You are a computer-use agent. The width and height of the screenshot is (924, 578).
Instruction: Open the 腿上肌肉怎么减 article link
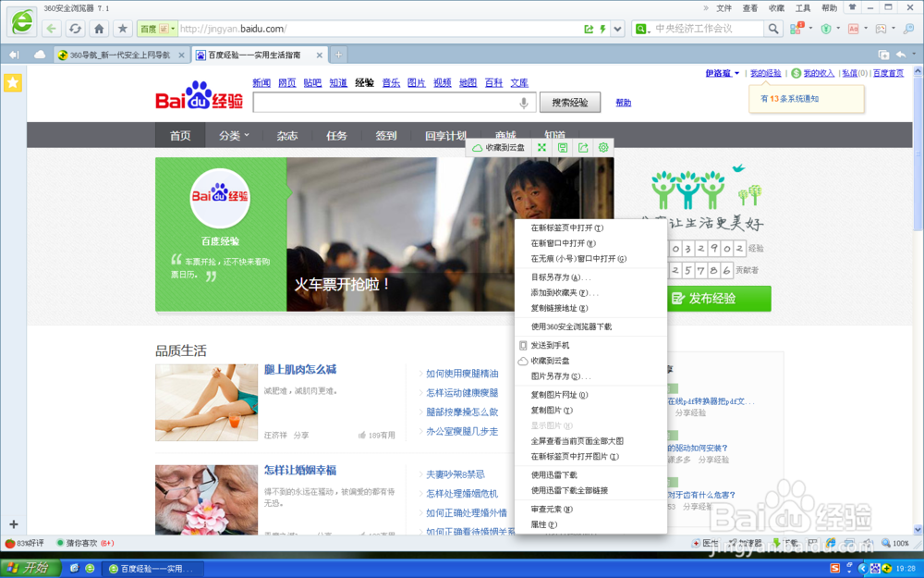coord(300,369)
